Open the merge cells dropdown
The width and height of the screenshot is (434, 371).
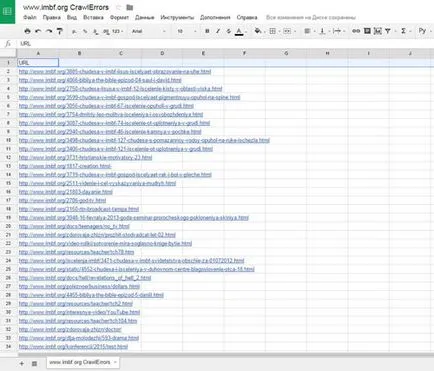(x=289, y=31)
